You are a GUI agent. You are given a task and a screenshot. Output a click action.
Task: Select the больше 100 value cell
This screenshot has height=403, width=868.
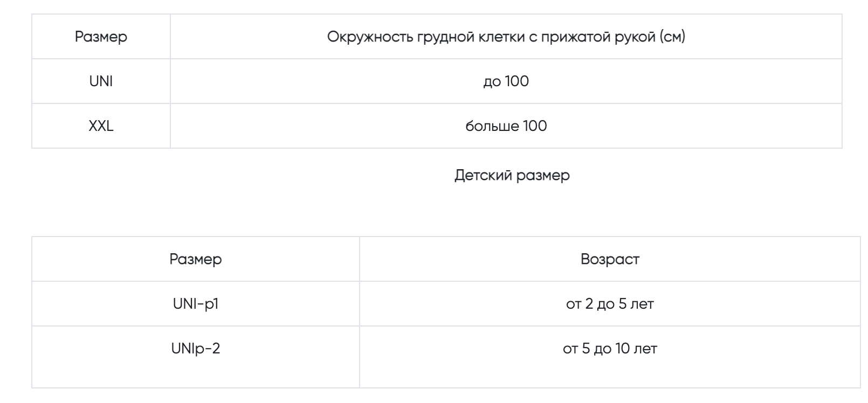(x=506, y=126)
